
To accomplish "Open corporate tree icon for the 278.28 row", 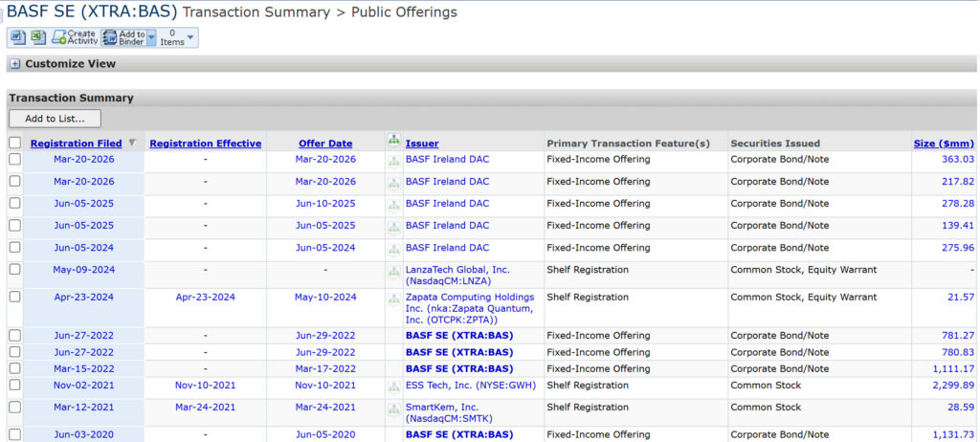I will pos(393,206).
